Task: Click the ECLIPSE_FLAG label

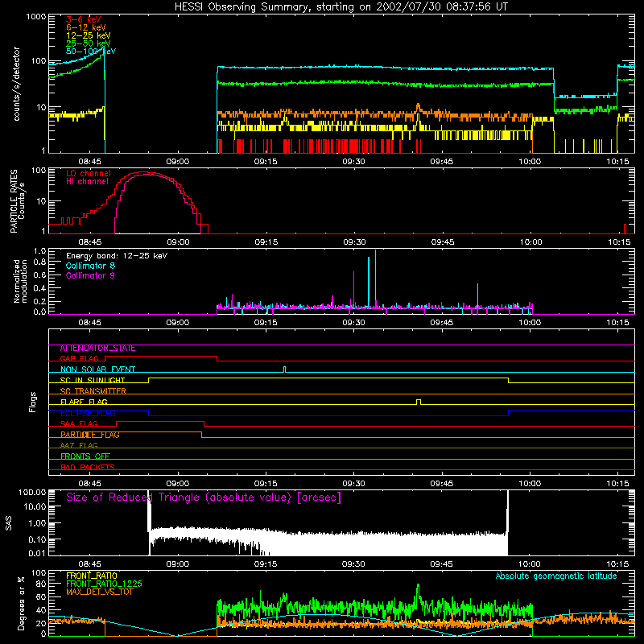Action: (88, 413)
